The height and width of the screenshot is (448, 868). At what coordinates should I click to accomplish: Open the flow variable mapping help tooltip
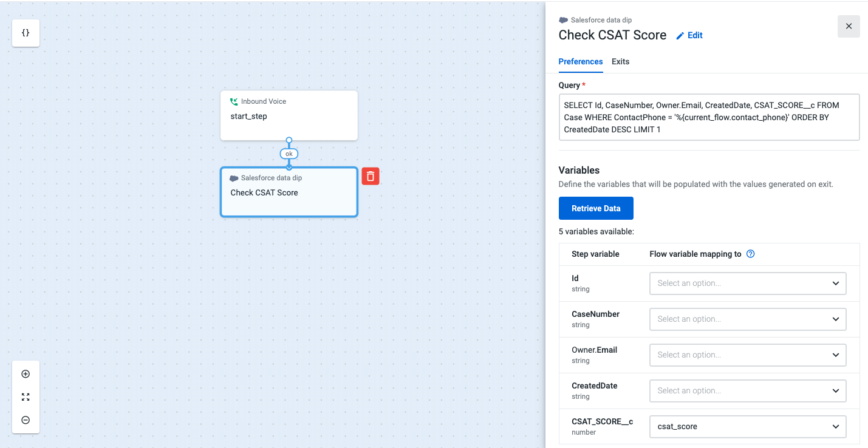click(x=750, y=254)
